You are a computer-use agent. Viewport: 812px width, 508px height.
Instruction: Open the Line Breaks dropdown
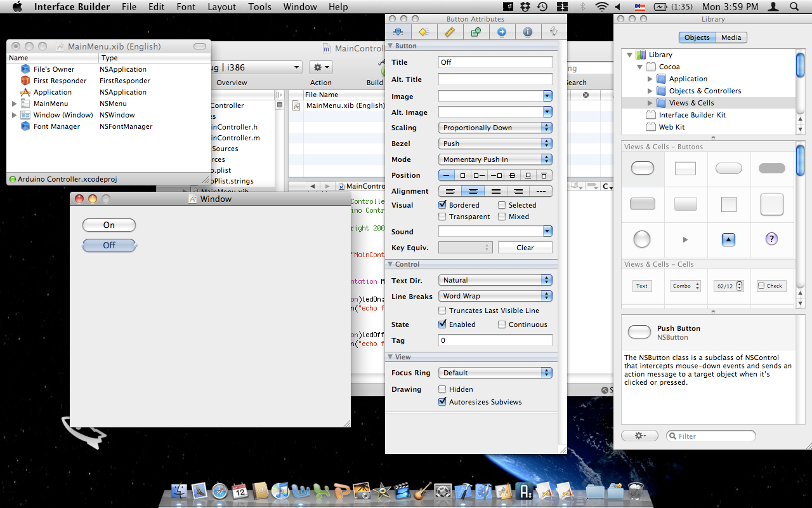pyautogui.click(x=495, y=296)
